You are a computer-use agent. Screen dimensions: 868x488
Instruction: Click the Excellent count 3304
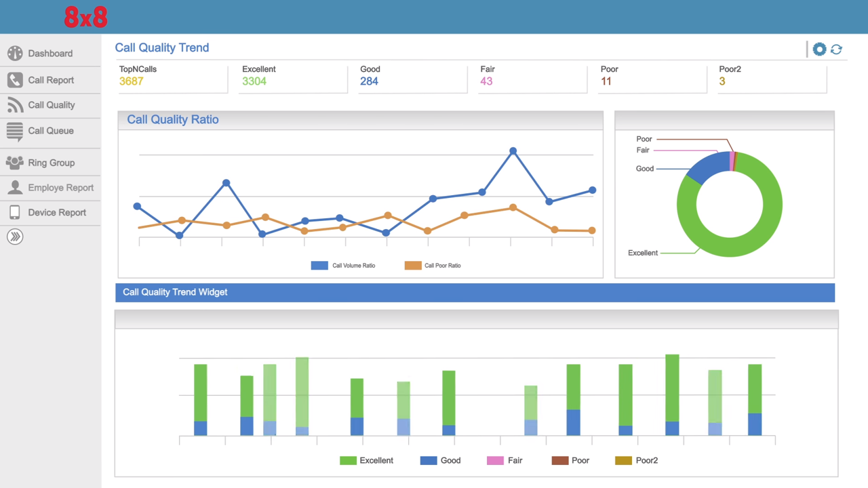[x=254, y=81]
